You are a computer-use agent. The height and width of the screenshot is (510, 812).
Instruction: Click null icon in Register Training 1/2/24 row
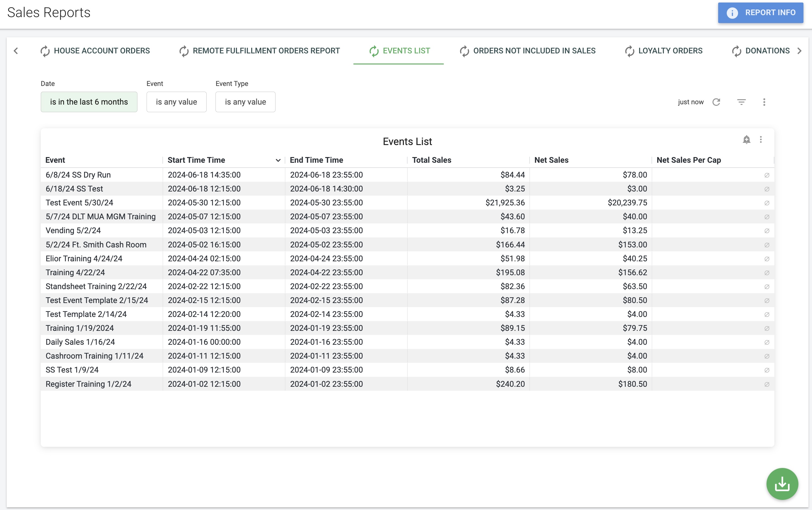pyautogui.click(x=767, y=384)
